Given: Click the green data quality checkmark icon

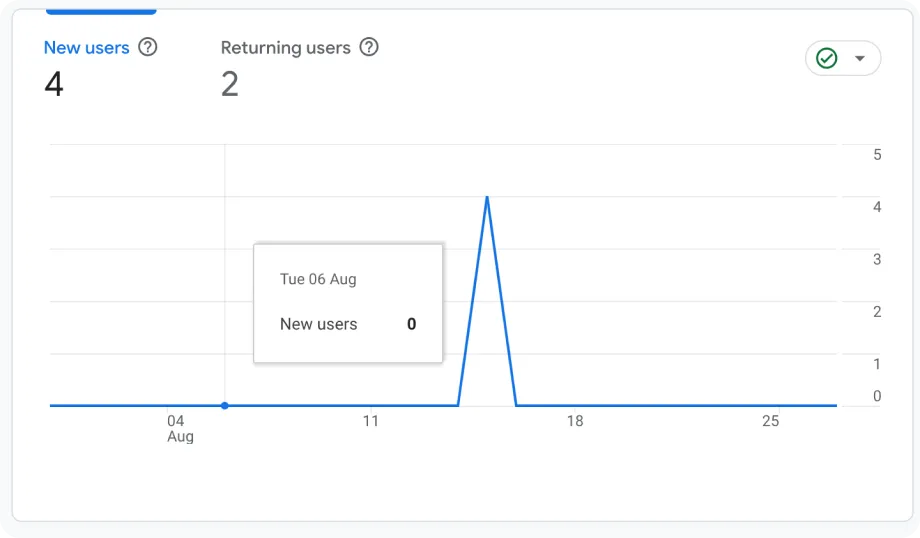Looking at the screenshot, I should 827,58.
